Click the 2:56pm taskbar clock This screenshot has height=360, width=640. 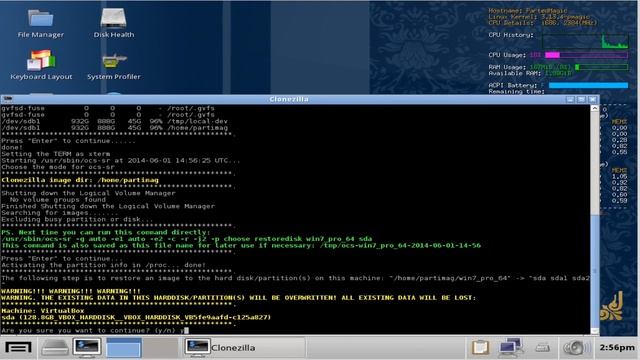[617, 348]
